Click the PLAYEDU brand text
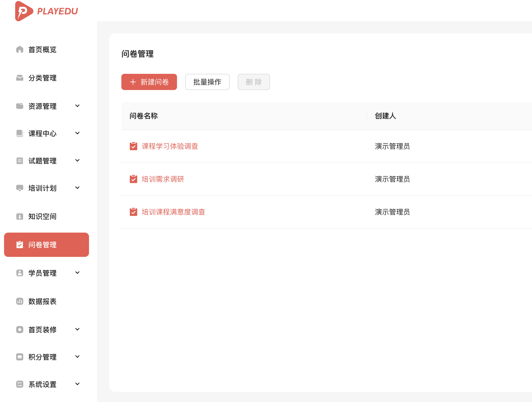The width and height of the screenshot is (532, 402). (58, 11)
